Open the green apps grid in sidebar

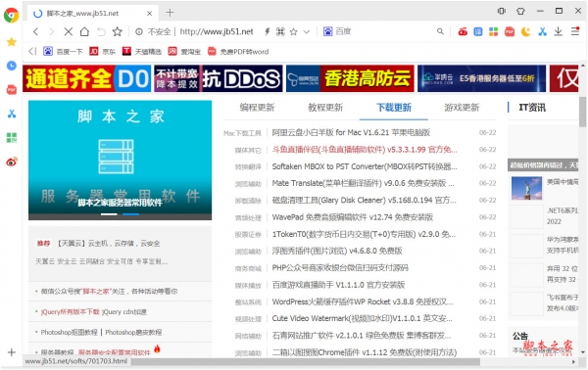point(12,137)
